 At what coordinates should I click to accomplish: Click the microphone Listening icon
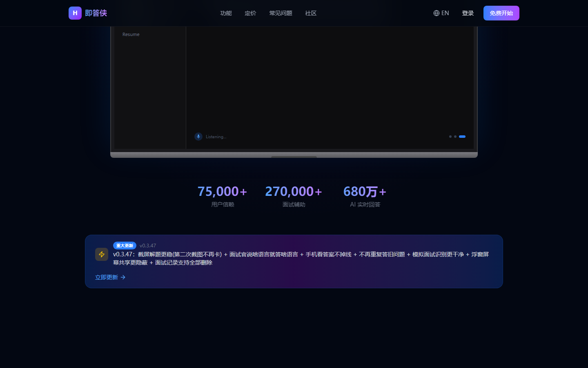pos(198,137)
